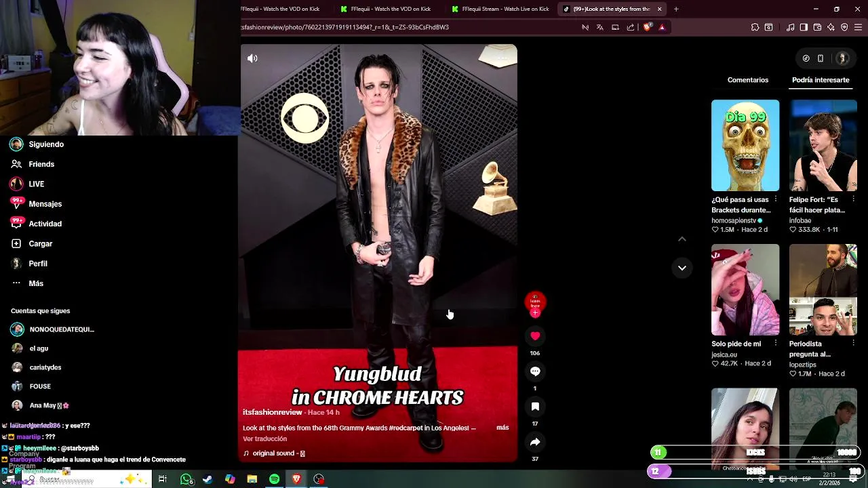Unmute the video with the speaker icon
Screen dimensions: 868x488
coord(252,58)
